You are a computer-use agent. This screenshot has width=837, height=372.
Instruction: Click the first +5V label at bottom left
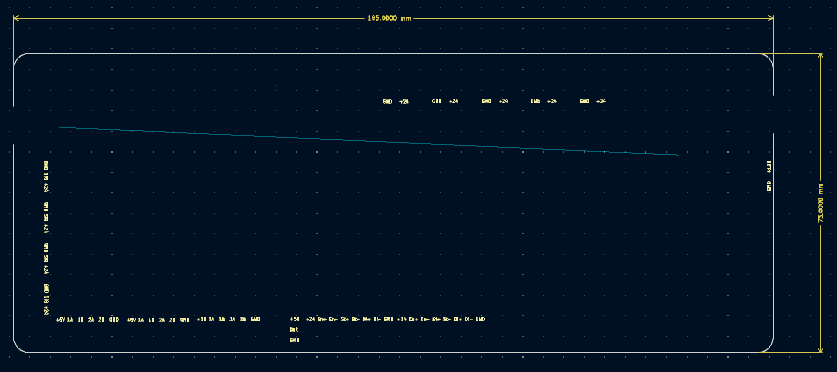tap(60, 320)
